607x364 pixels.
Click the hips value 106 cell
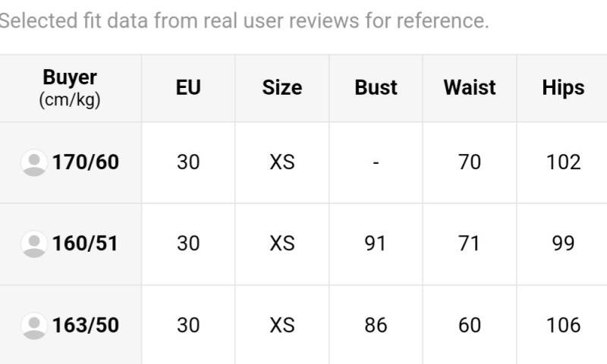tap(563, 325)
